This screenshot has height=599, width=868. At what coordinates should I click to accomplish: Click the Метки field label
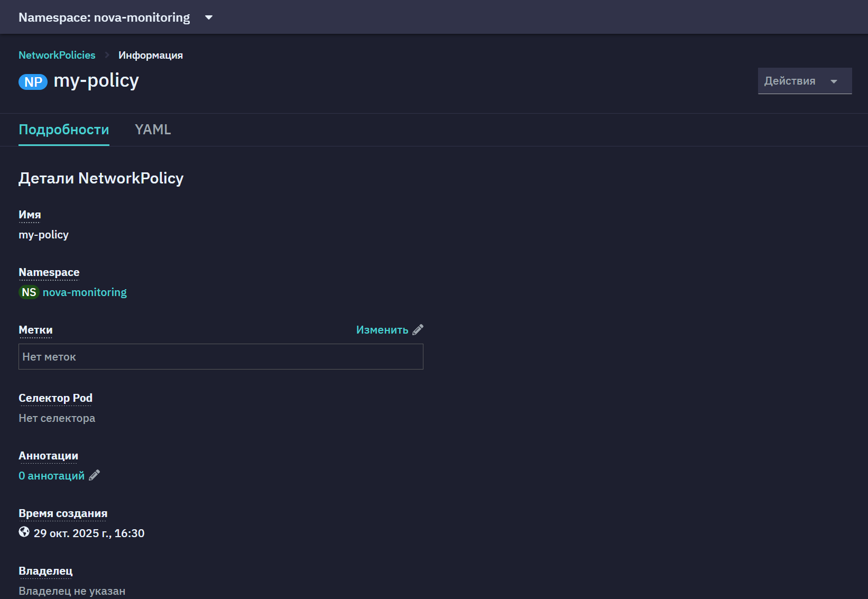[35, 330]
